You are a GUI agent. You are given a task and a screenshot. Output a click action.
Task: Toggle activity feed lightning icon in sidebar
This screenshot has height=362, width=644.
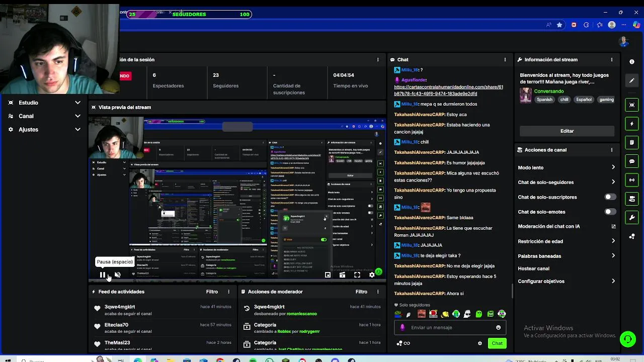[632, 124]
